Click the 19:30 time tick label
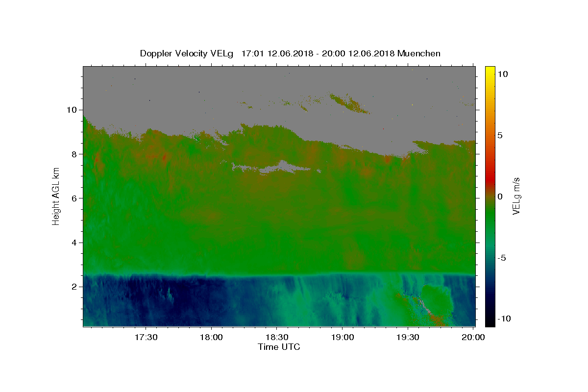The width and height of the screenshot is (588, 392). [408, 337]
